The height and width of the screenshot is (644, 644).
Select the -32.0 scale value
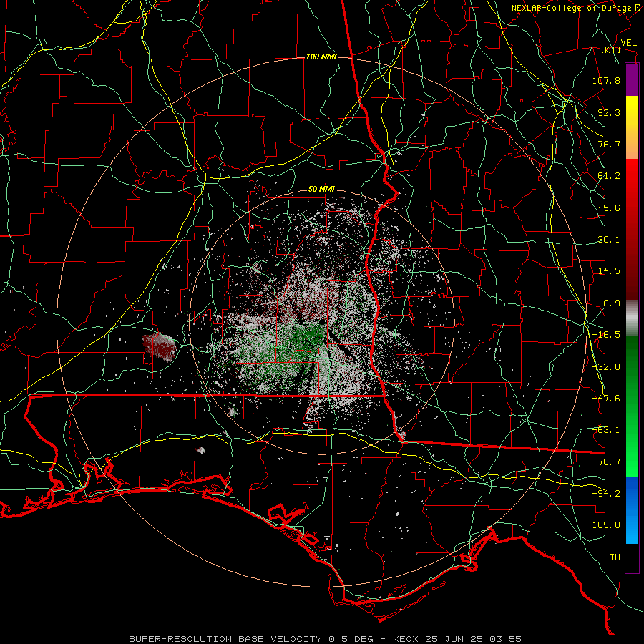pyautogui.click(x=606, y=367)
